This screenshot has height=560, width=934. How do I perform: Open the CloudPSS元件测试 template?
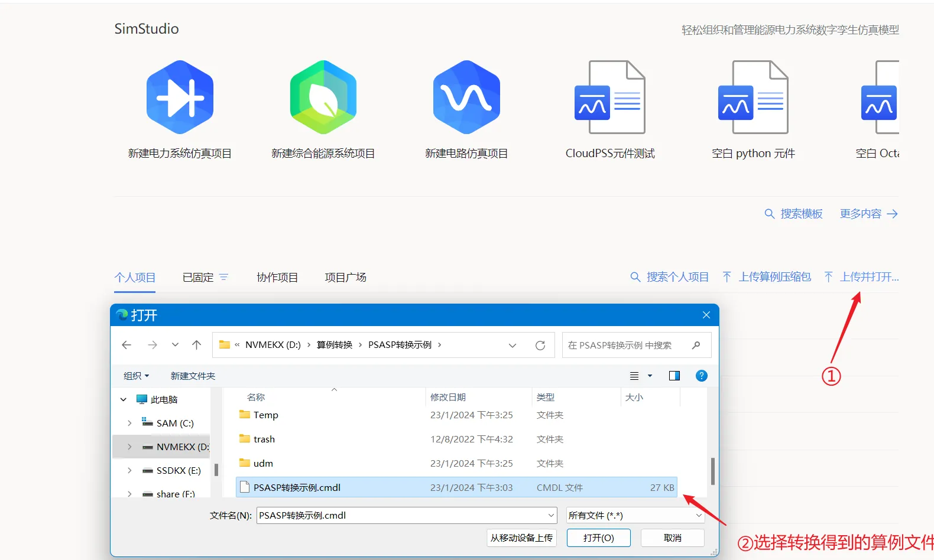point(610,110)
